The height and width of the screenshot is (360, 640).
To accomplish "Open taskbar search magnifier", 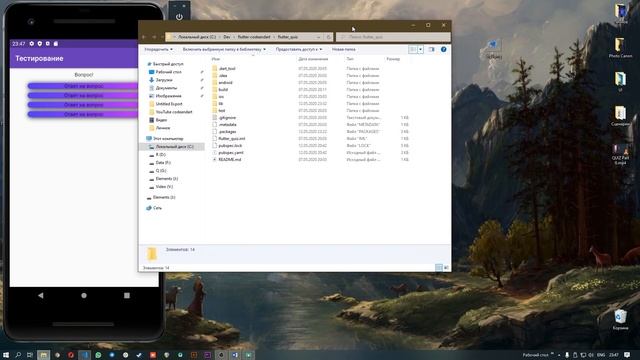I will point(18,355).
